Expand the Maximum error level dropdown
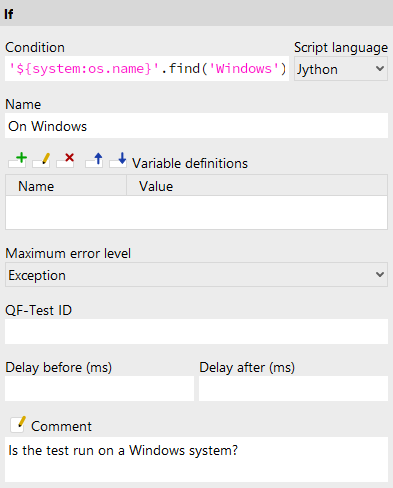 pyautogui.click(x=196, y=275)
